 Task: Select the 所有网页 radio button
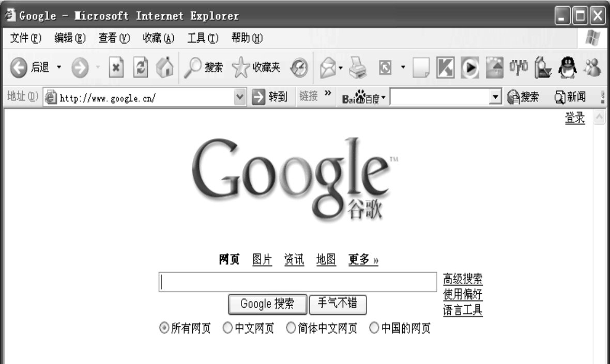point(164,328)
